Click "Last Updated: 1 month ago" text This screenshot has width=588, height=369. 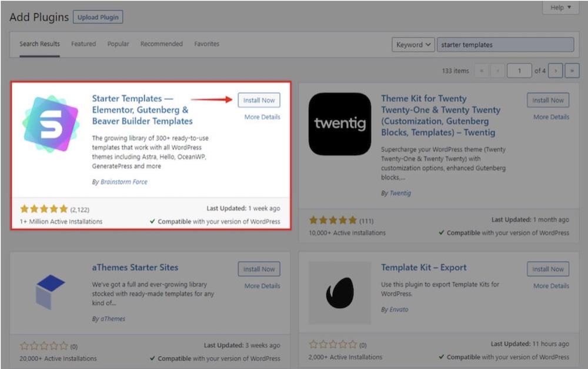pyautogui.click(x=530, y=220)
